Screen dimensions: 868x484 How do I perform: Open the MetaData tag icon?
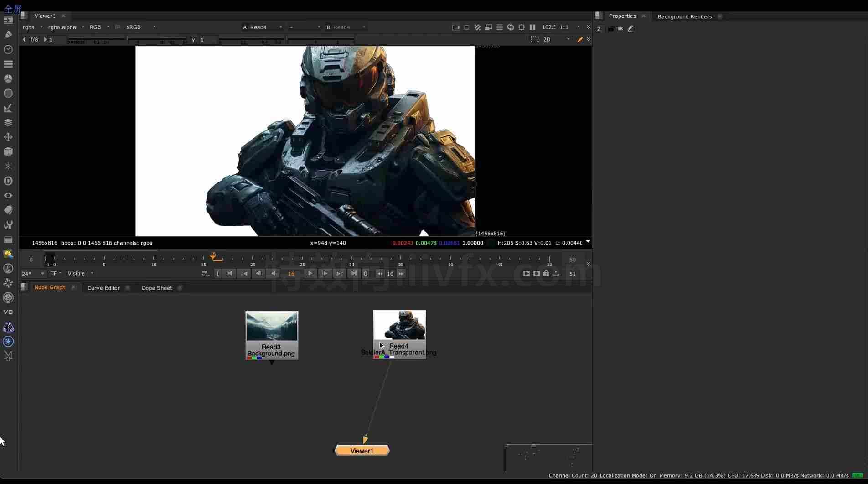[x=8, y=210]
